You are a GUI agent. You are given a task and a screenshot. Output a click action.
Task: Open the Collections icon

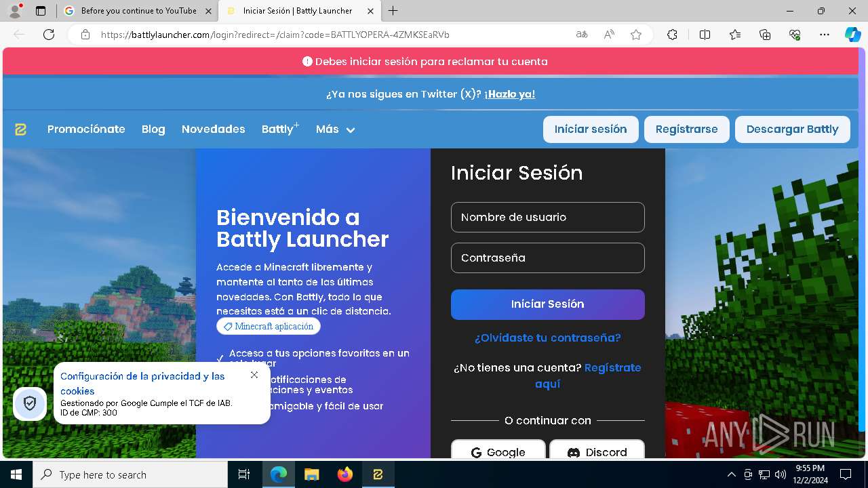coord(765,35)
